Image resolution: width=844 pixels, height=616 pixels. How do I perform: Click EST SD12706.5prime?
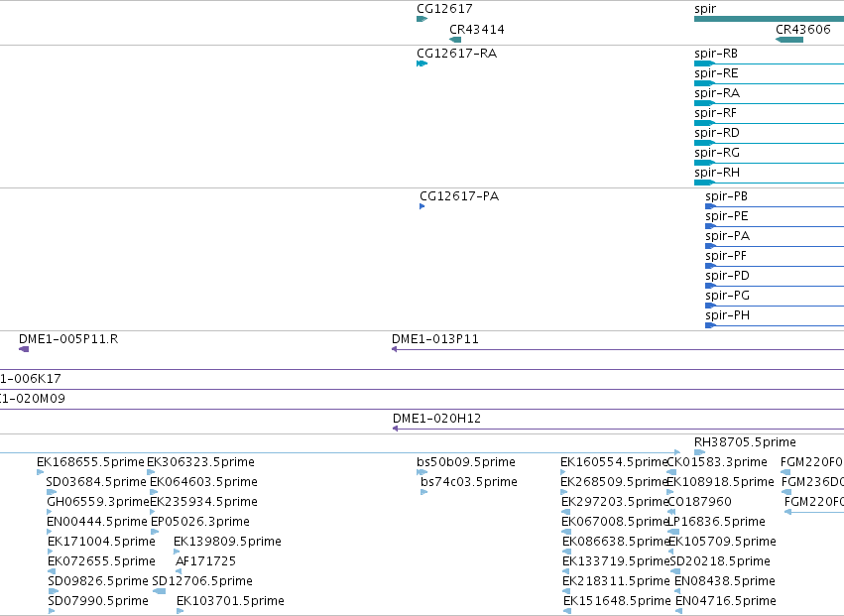pyautogui.click(x=202, y=581)
